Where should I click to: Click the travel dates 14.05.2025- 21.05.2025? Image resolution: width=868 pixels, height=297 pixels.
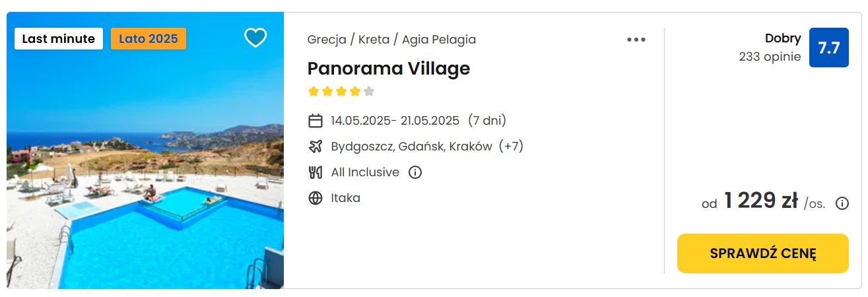pyautogui.click(x=395, y=121)
